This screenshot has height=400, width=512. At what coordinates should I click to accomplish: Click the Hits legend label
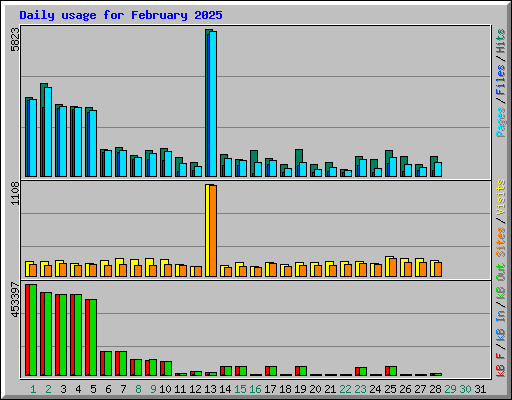(501, 41)
